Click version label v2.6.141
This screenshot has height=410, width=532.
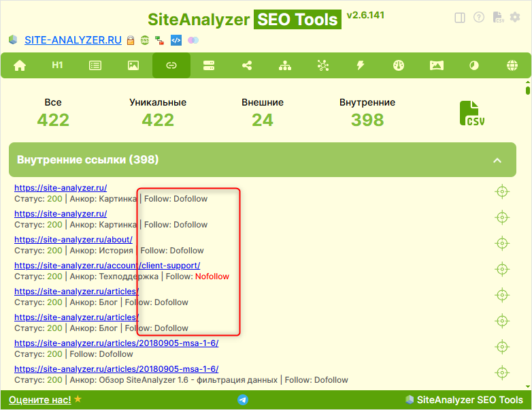coord(365,15)
